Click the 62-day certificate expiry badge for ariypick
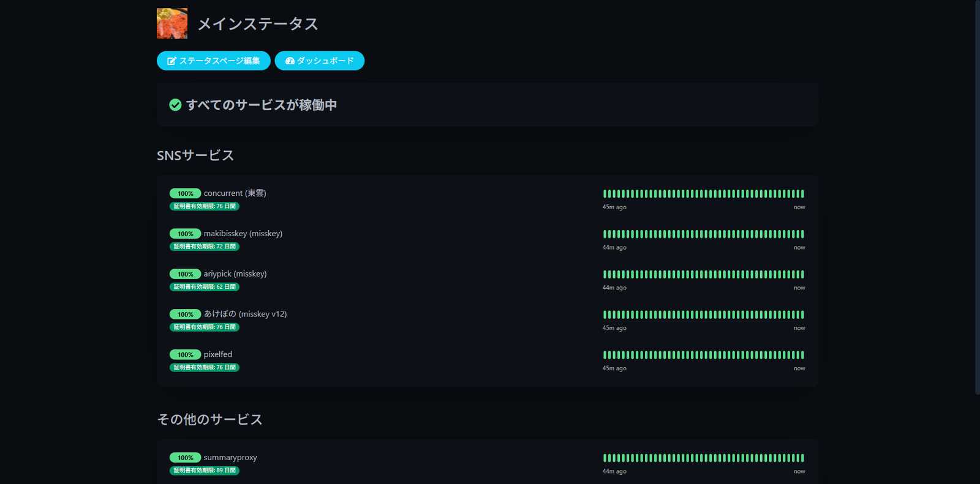 (x=205, y=287)
